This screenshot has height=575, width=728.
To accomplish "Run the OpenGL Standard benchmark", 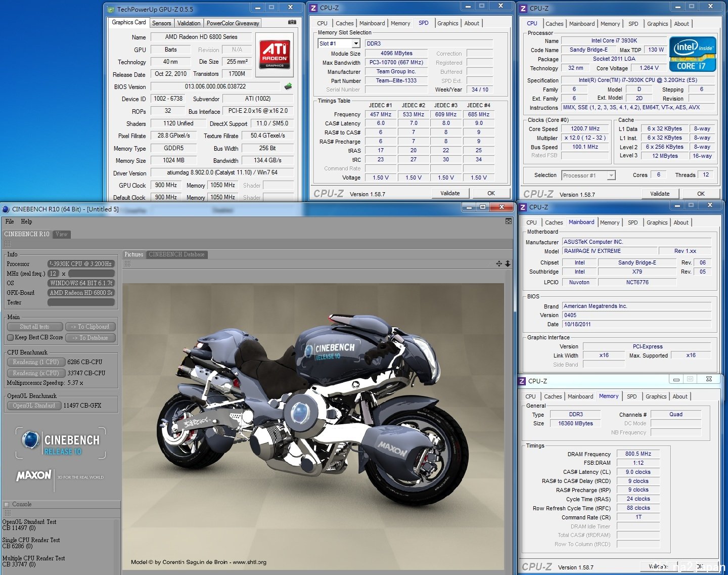I will (34, 406).
